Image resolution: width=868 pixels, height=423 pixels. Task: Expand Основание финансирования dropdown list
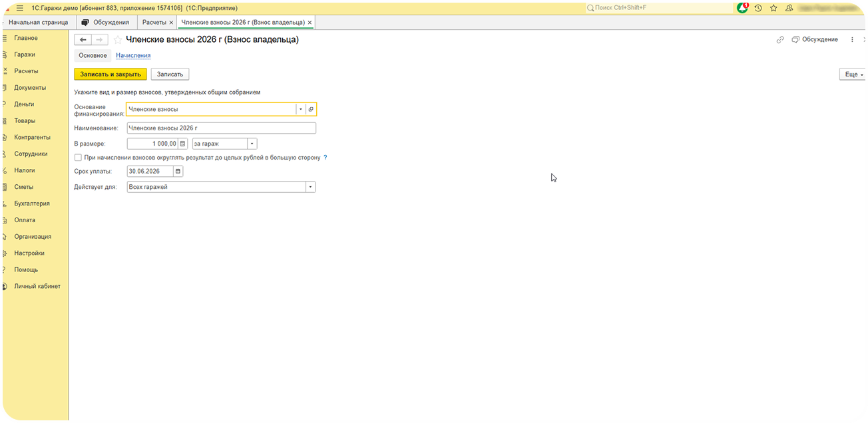click(300, 109)
